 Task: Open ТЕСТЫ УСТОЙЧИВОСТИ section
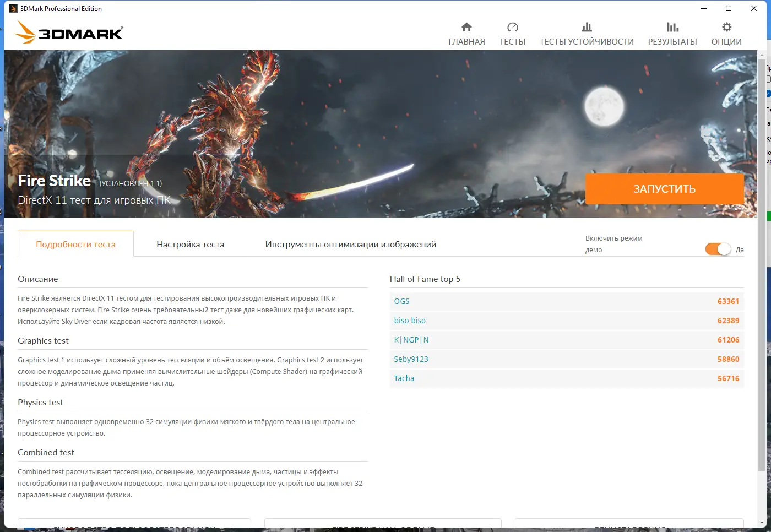587,41
